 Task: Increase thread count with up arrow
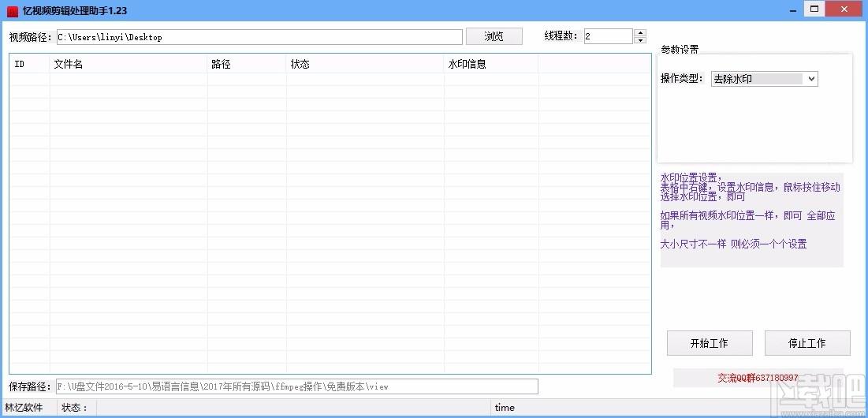639,33
